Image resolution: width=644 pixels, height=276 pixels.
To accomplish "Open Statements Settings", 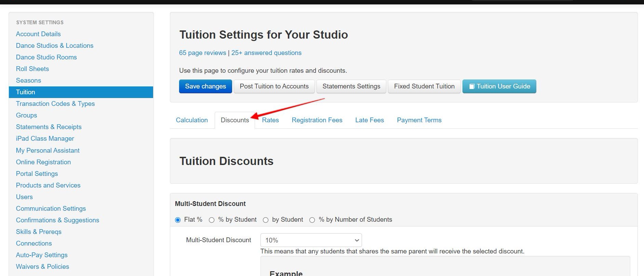I will 351,86.
